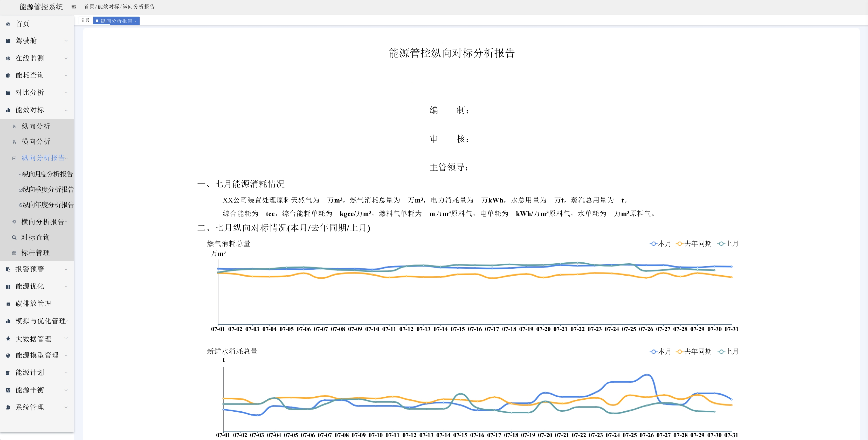This screenshot has width=868, height=440.
Task: Expand the 横向分析报告 submenu chevron
Action: [x=67, y=222]
